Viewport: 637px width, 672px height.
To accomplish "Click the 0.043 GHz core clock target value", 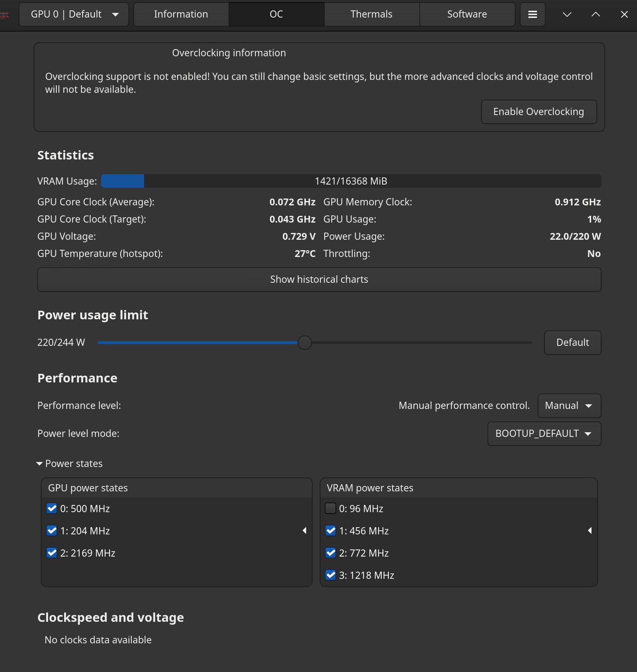I will click(x=292, y=219).
